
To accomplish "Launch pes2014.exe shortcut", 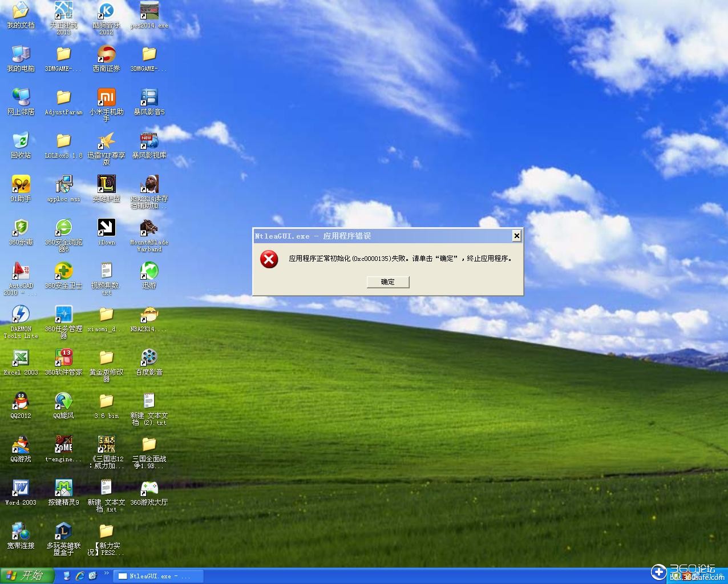I will (149, 15).
